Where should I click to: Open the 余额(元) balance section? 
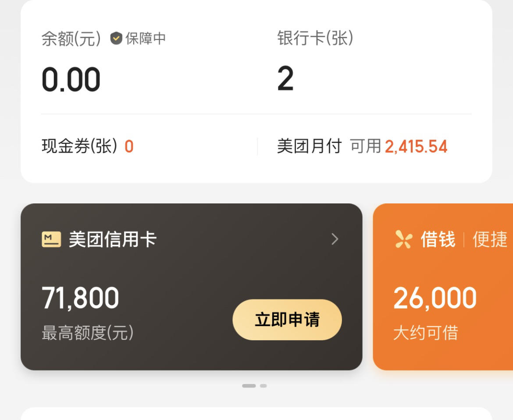coord(71,39)
